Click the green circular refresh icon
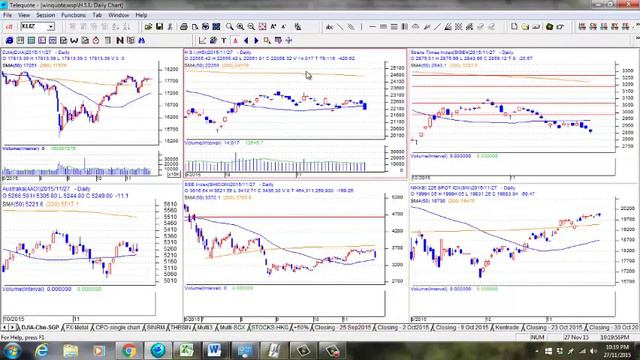Viewport: 640px width, 360px height. click(x=549, y=27)
